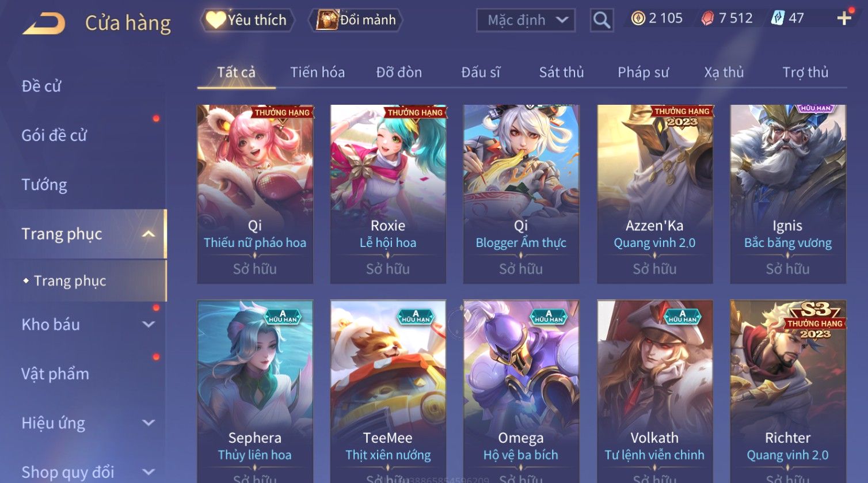Expand the Hiệu ứng sidebar section
The image size is (868, 483).
point(149,423)
